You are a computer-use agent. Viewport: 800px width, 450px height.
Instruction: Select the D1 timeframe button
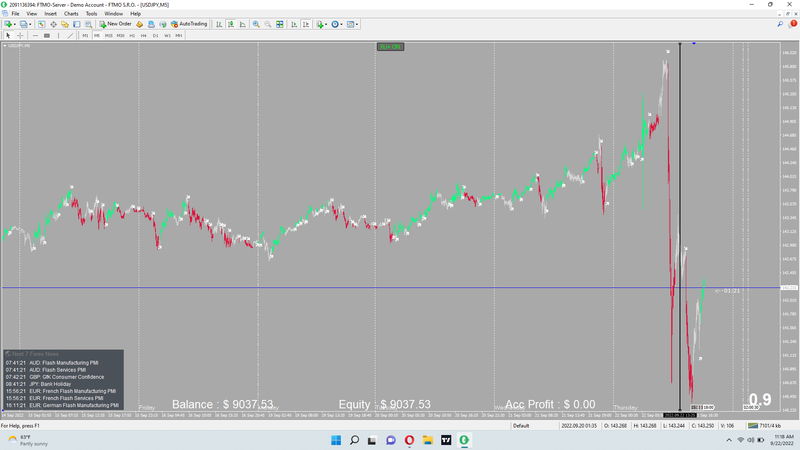click(155, 35)
